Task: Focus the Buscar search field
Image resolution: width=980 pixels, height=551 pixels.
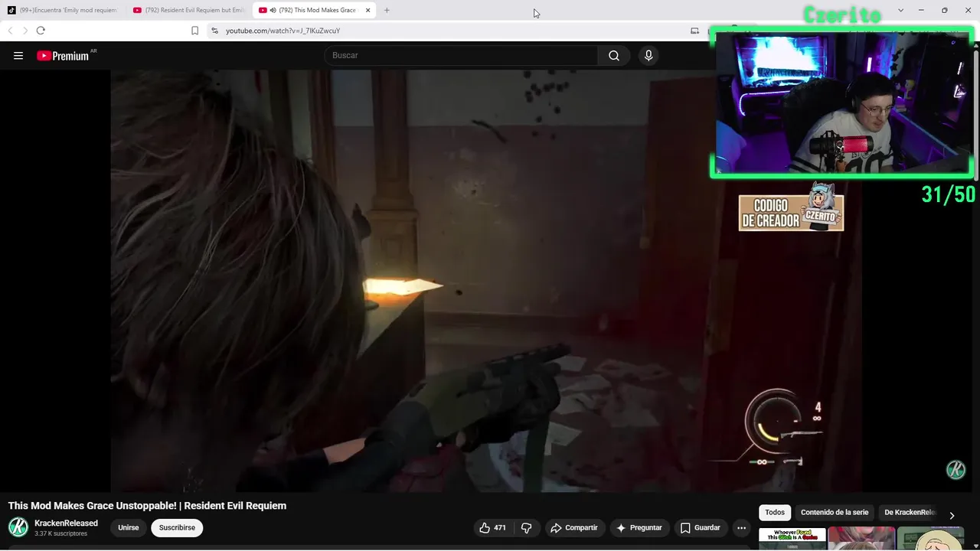Action: coord(462,55)
